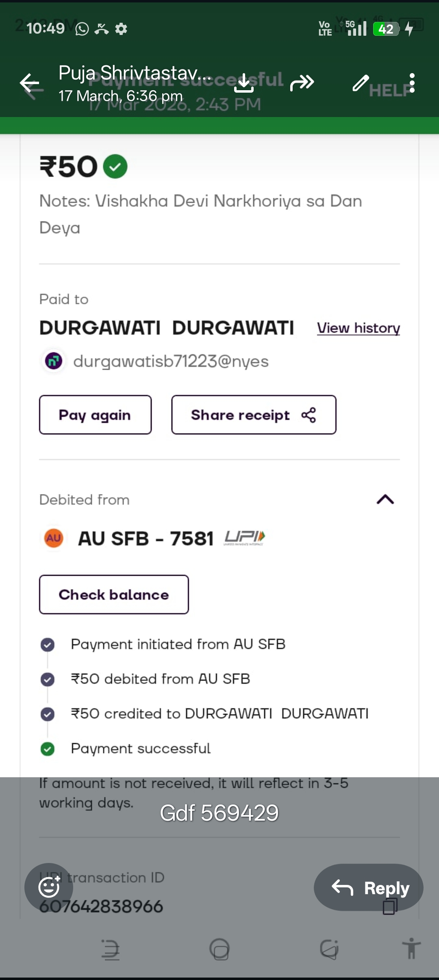Tap the Puja Shrivtastav sender name
Screen dimensions: 439x980
click(x=134, y=74)
